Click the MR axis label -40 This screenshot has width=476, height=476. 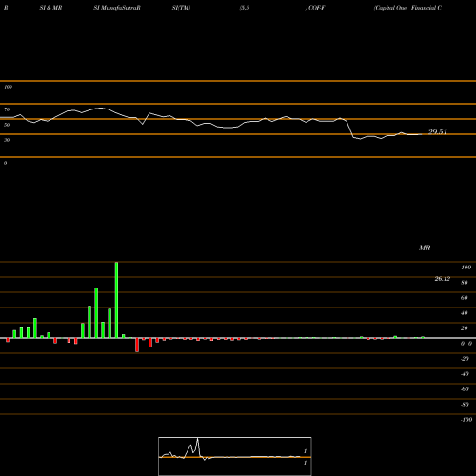(x=465, y=374)
